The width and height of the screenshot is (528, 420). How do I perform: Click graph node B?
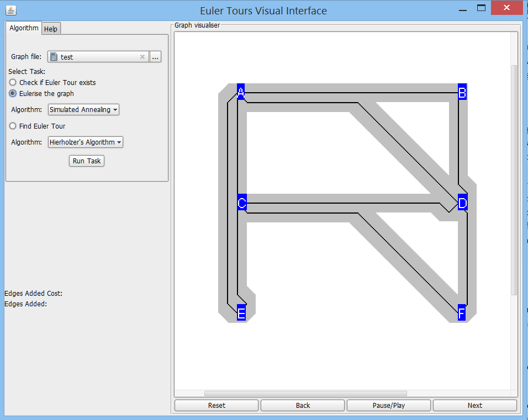462,92
